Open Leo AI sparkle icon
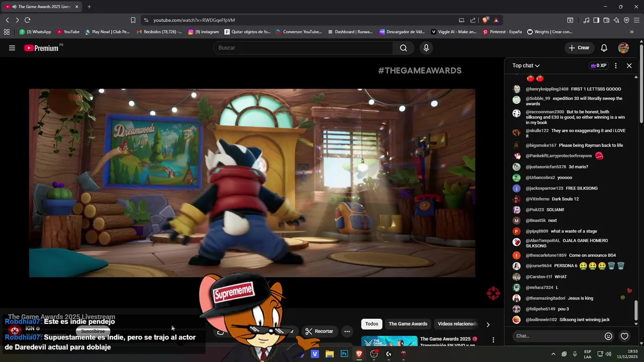 616,20
